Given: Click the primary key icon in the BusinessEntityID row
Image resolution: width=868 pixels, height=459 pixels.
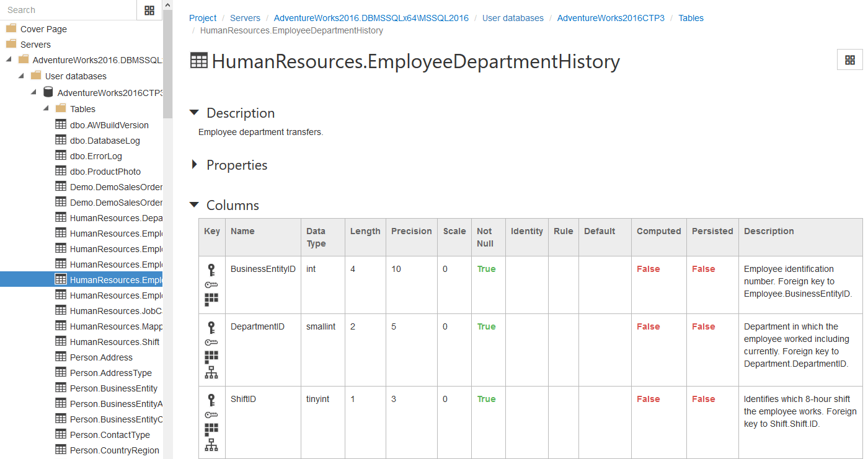Looking at the screenshot, I should coord(211,269).
